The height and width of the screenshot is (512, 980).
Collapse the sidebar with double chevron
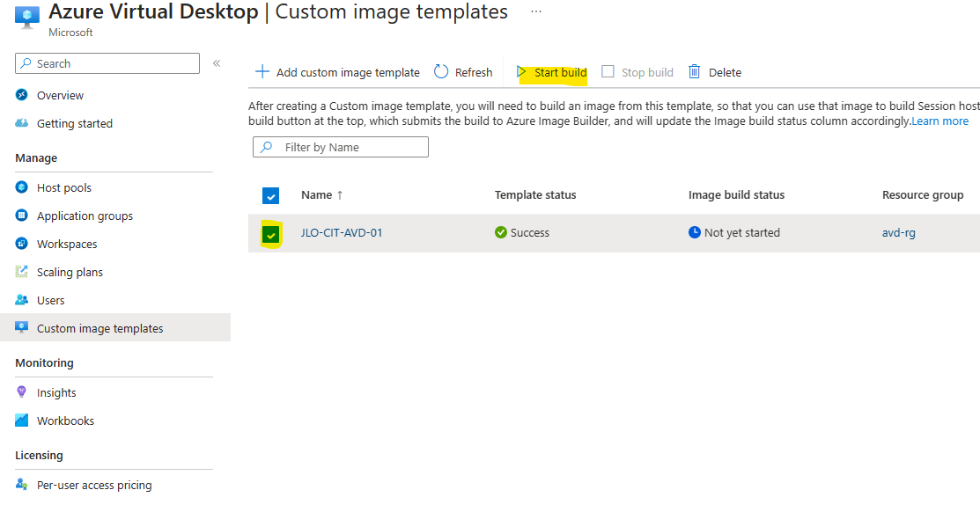point(217,63)
